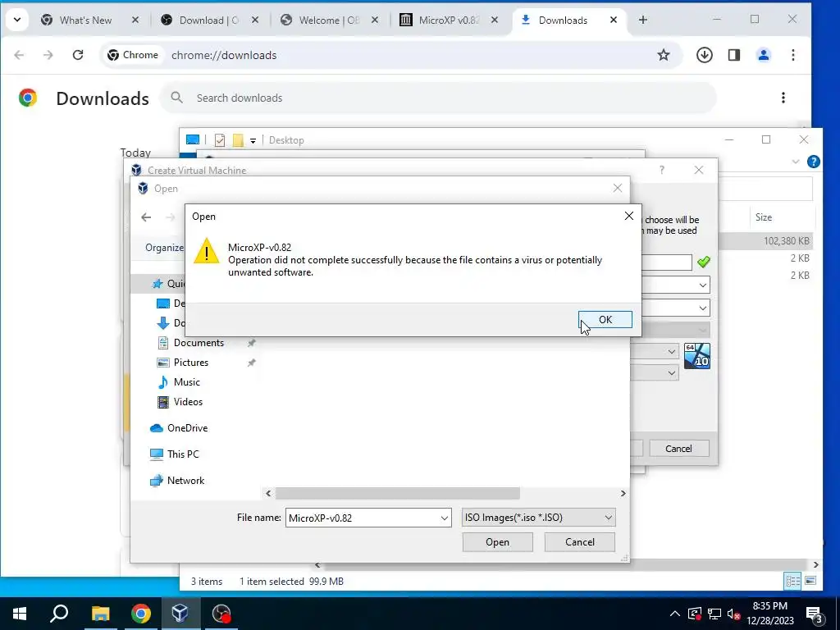Click the File name input field
This screenshot has width=840, height=630.
pos(363,518)
